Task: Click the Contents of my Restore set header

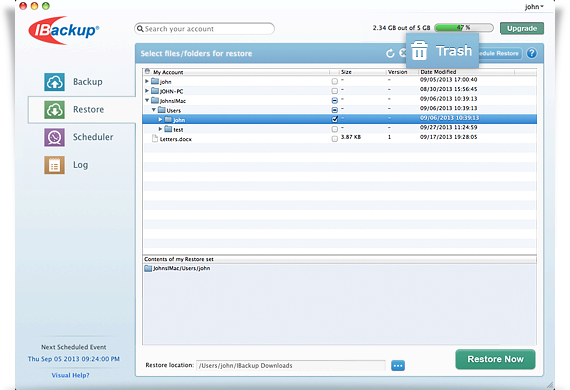Action: [179, 259]
